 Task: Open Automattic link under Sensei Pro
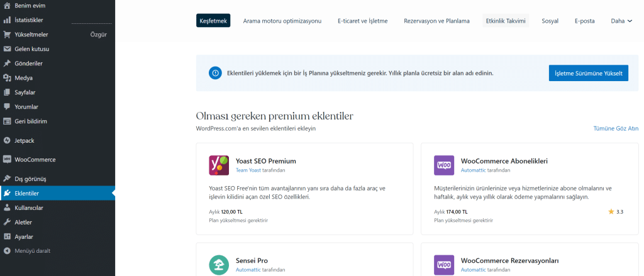[x=248, y=270]
